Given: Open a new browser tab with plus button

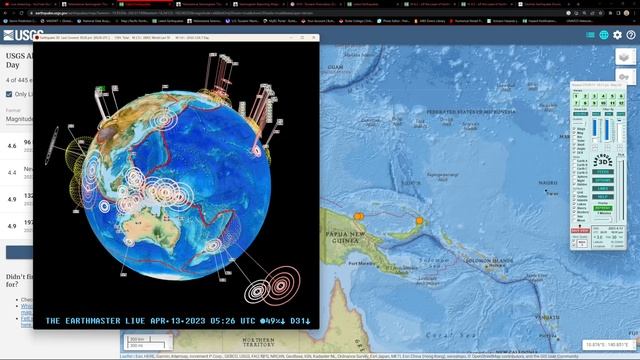Looking at the screenshot, I should (x=578, y=4).
